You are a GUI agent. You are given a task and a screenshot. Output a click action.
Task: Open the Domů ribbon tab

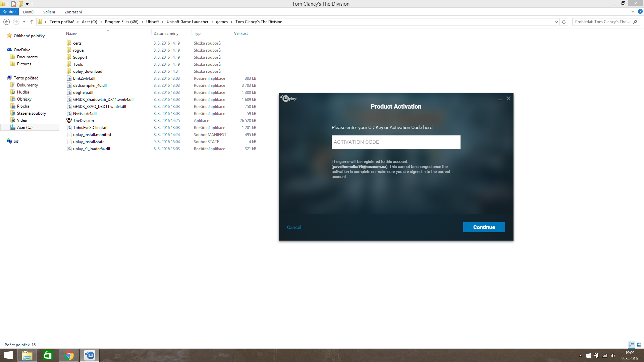pyautogui.click(x=28, y=12)
